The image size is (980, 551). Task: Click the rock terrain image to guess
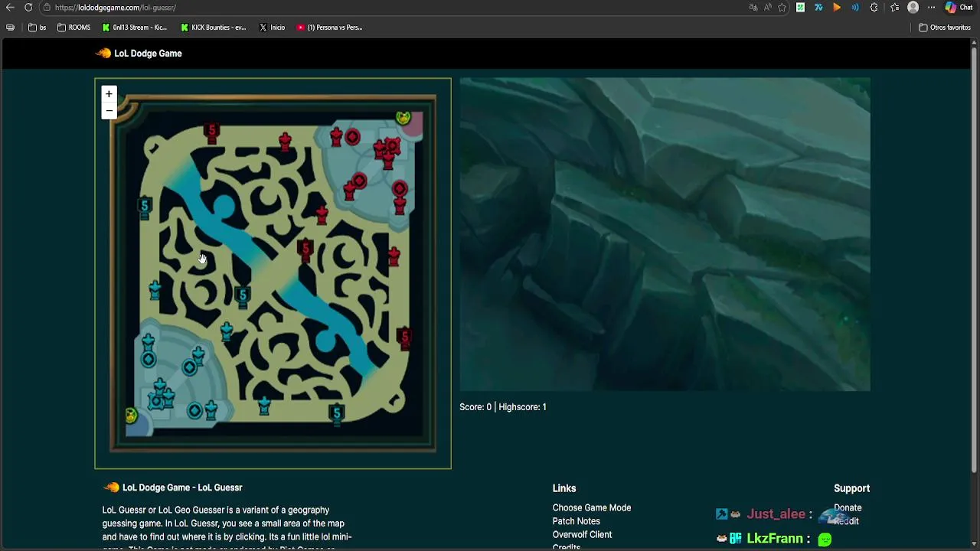pyautogui.click(x=665, y=234)
